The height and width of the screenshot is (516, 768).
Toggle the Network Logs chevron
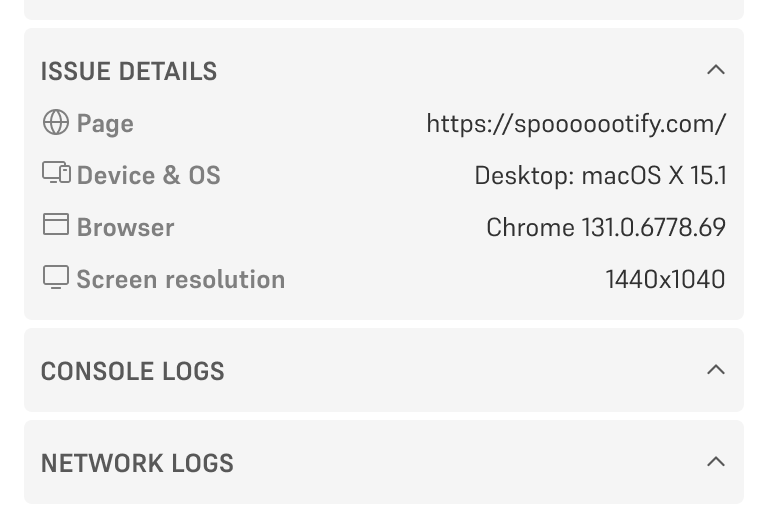coord(715,462)
